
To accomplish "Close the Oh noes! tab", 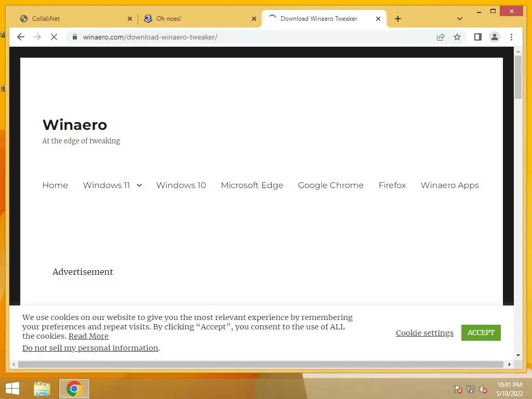I will [x=254, y=19].
